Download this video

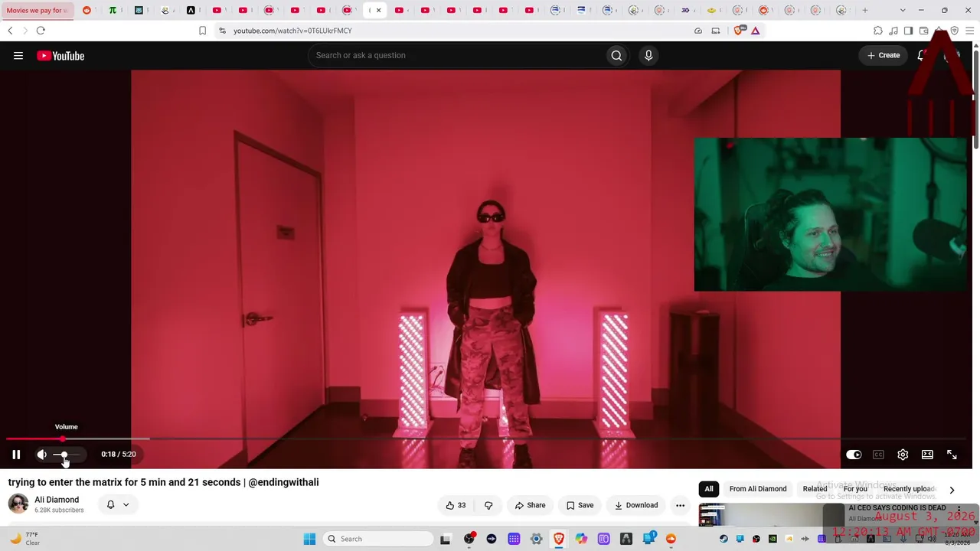[x=636, y=505]
